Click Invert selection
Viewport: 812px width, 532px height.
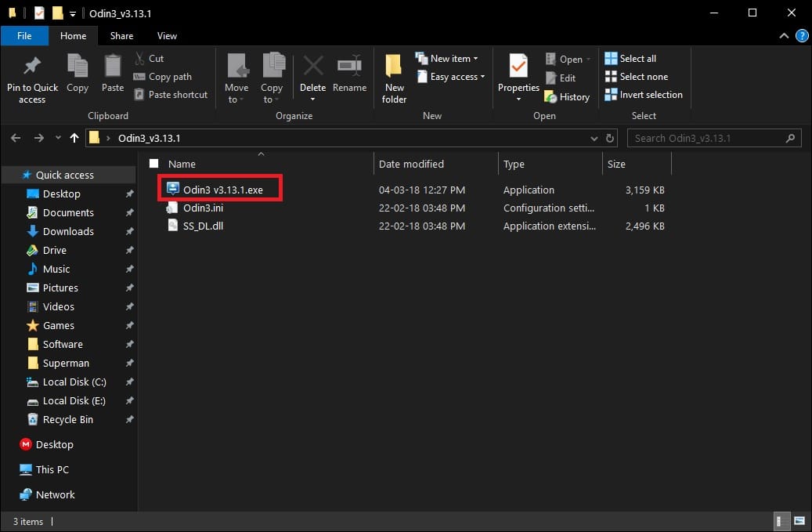(644, 95)
